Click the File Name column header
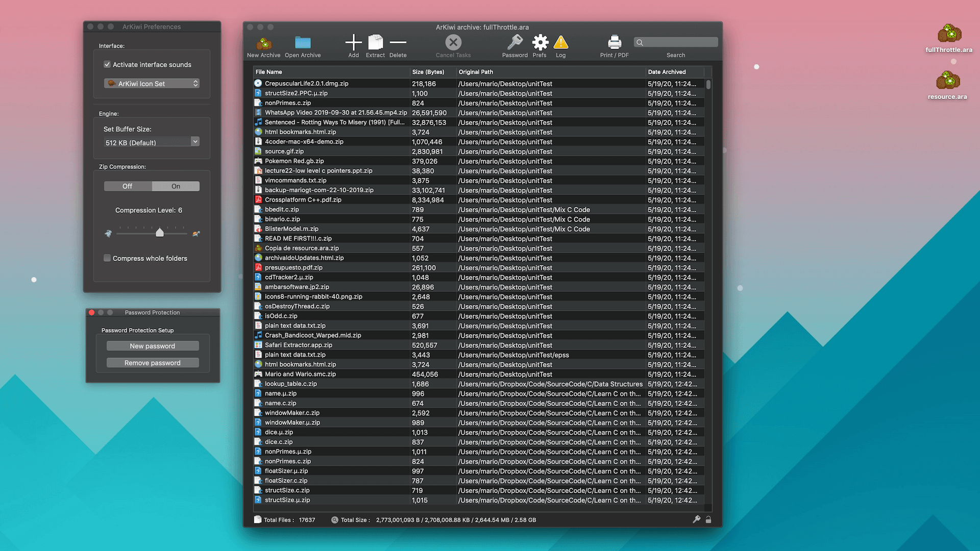 [x=269, y=72]
